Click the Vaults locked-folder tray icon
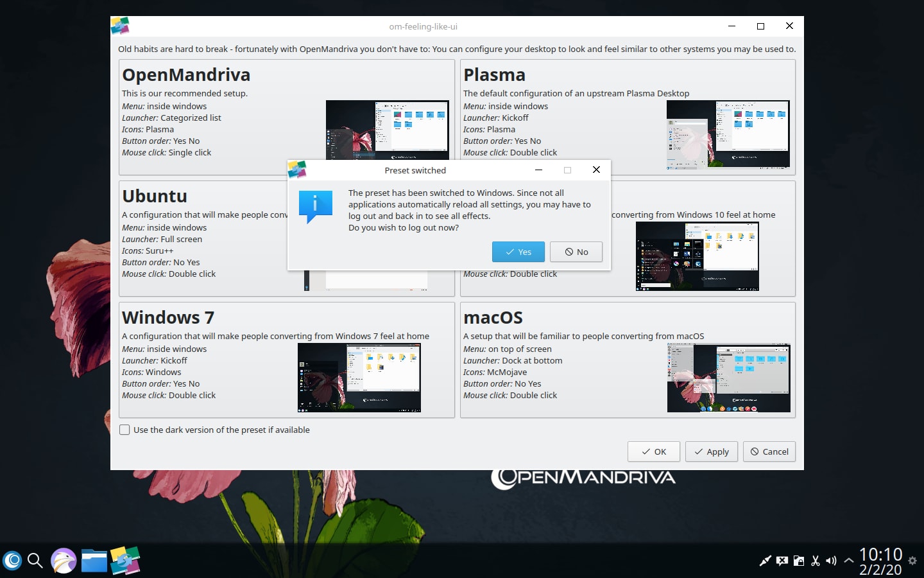Viewport: 924px width, 578px height. (799, 561)
